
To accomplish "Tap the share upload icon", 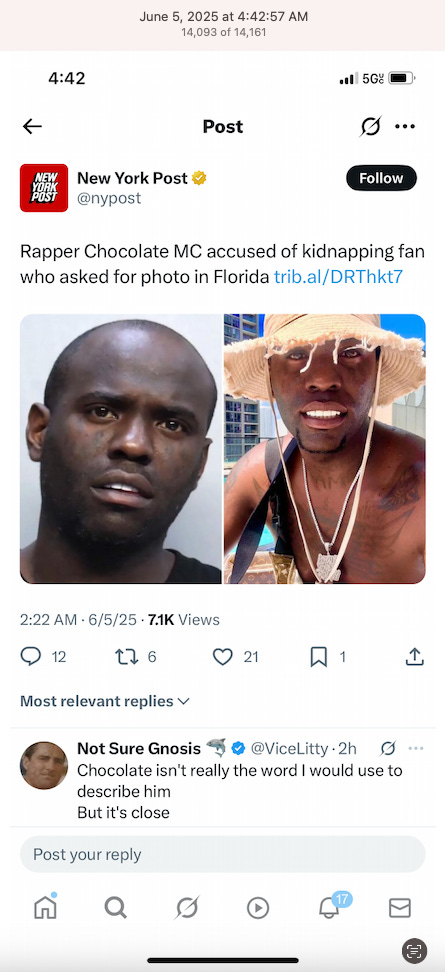I will (414, 657).
